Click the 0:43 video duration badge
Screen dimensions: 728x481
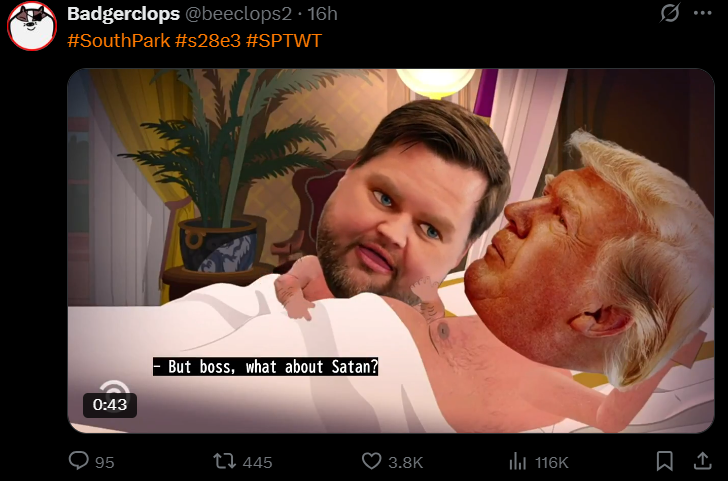[x=110, y=405]
